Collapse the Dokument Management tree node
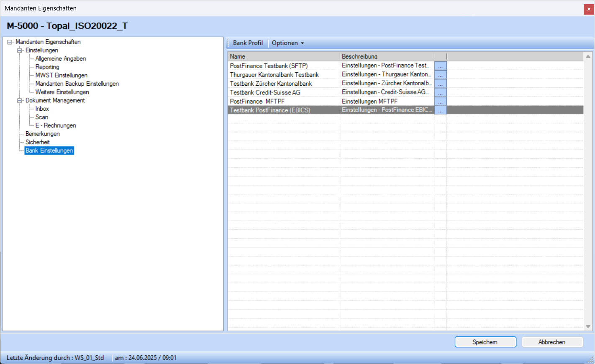Image resolution: width=595 pixels, height=364 pixels. pyautogui.click(x=19, y=101)
